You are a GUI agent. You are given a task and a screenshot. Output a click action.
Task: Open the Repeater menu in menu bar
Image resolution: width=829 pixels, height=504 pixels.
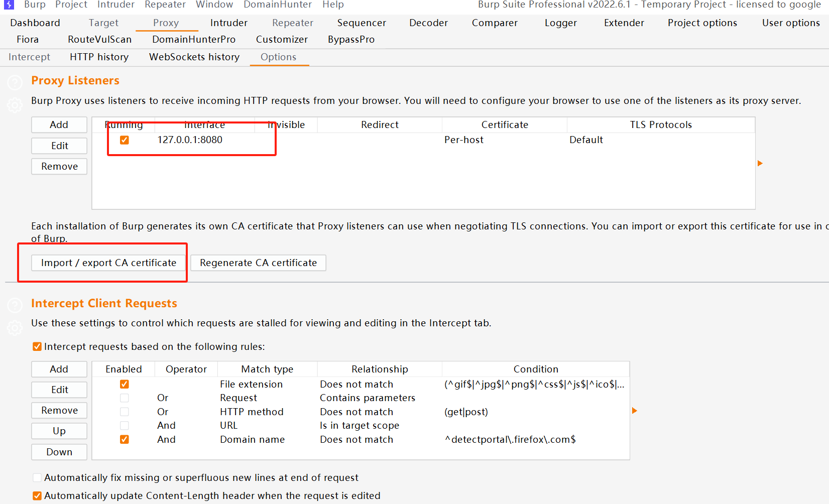(x=165, y=5)
